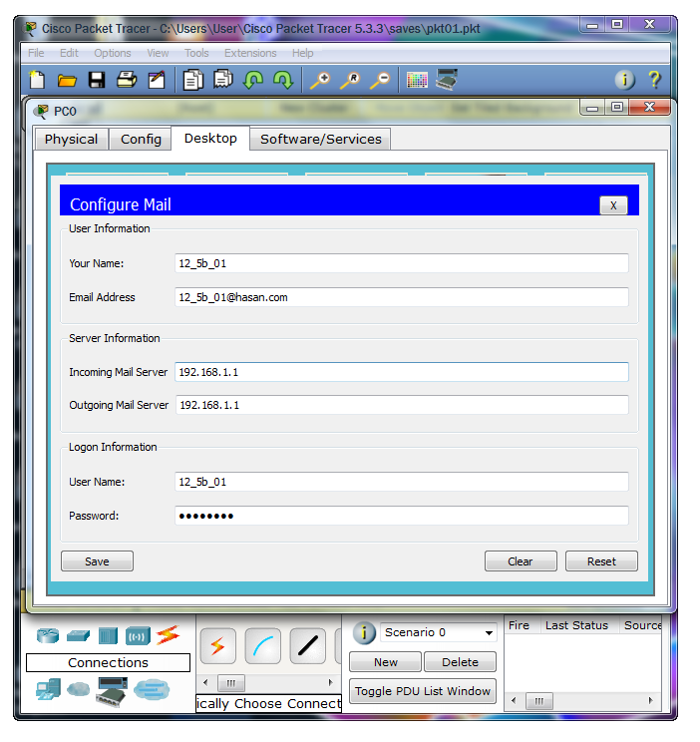The height and width of the screenshot is (742, 700).
Task: Create a New scenario
Action: pos(385,662)
